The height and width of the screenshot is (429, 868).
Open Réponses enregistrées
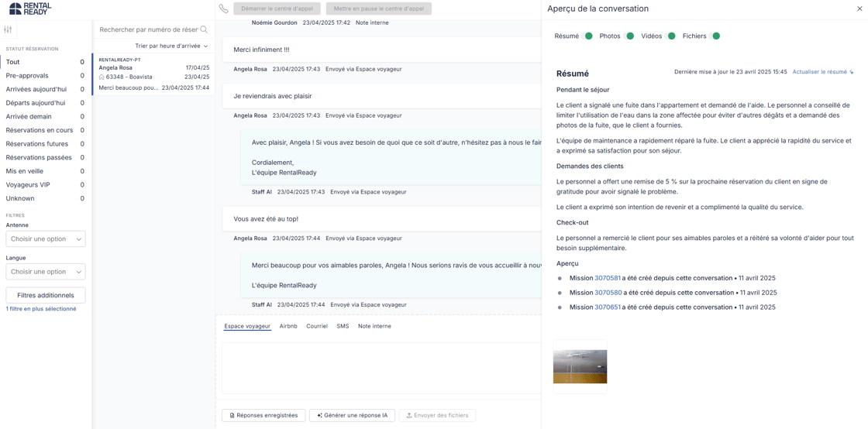pos(263,415)
